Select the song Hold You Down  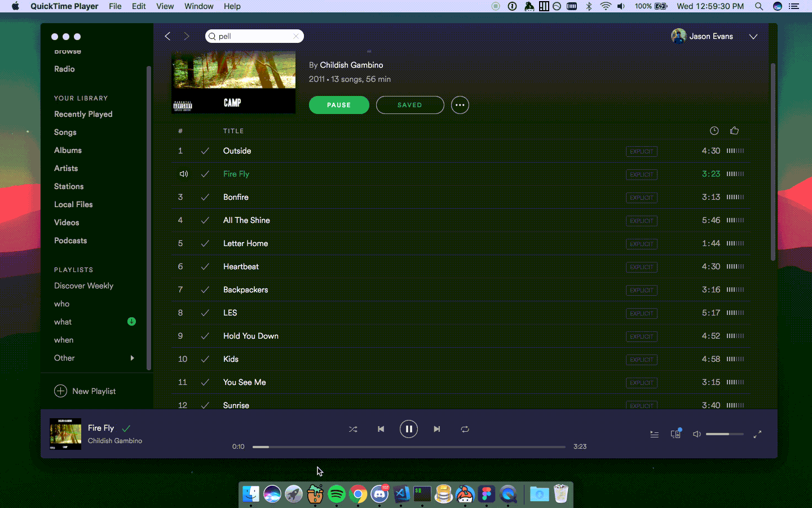tap(251, 336)
